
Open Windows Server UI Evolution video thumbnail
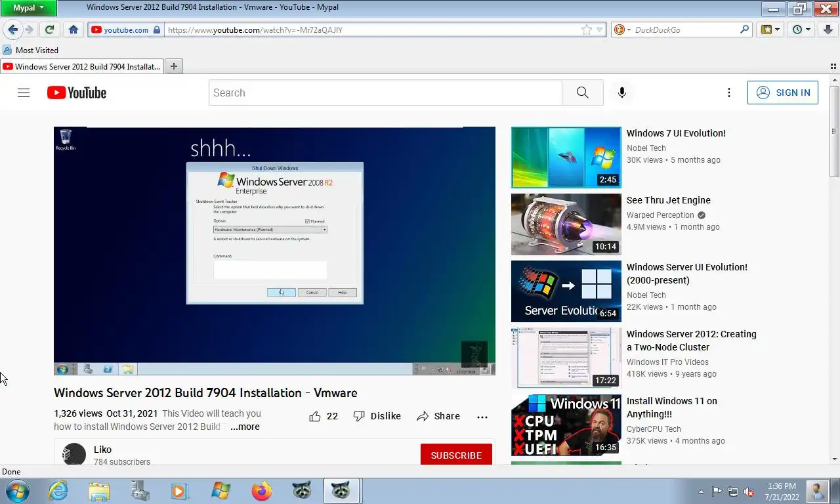coord(566,291)
